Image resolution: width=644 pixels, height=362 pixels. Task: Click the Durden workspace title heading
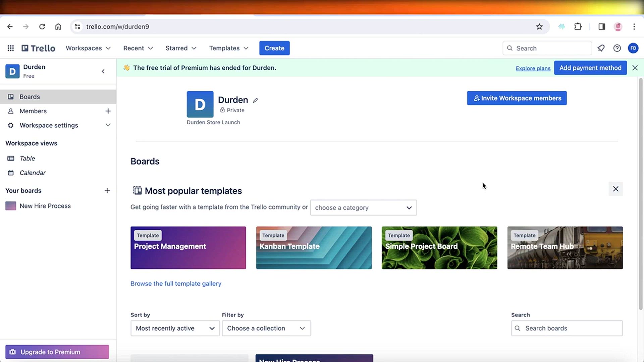(x=233, y=100)
